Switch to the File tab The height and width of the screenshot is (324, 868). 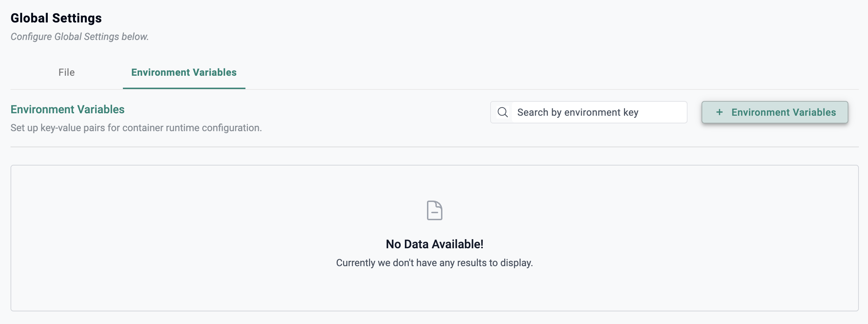66,72
